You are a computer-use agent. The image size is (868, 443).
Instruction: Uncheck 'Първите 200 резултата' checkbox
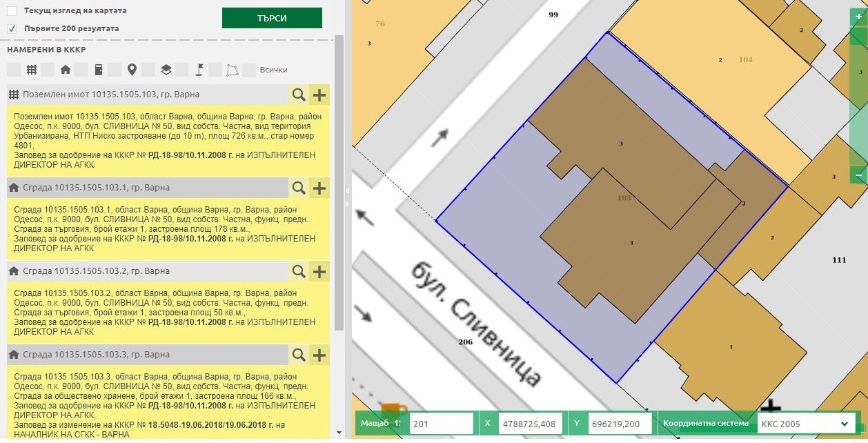[12, 28]
